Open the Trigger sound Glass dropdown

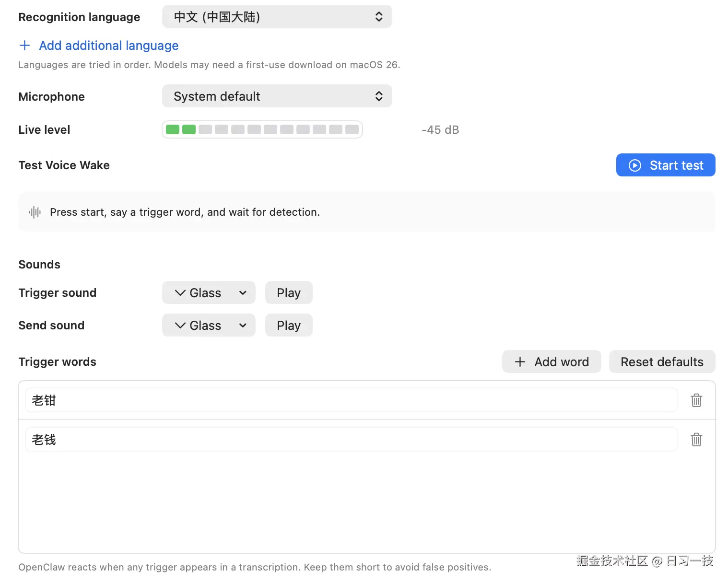209,293
